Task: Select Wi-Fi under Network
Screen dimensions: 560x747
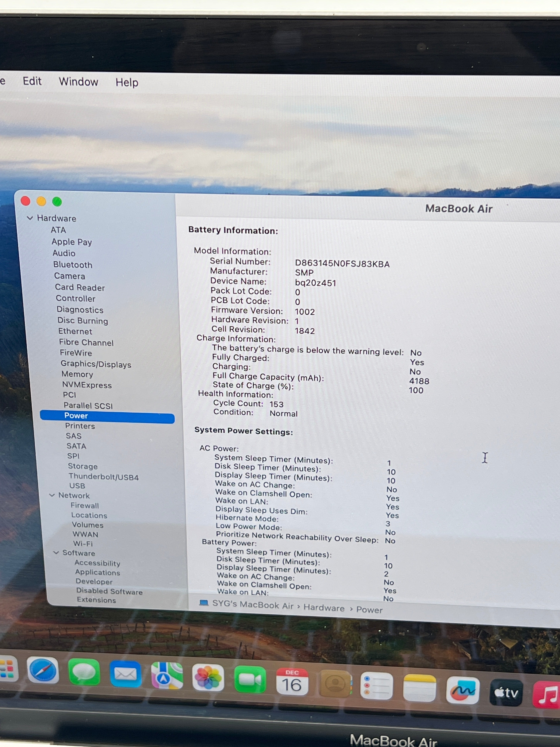Action: (x=83, y=544)
